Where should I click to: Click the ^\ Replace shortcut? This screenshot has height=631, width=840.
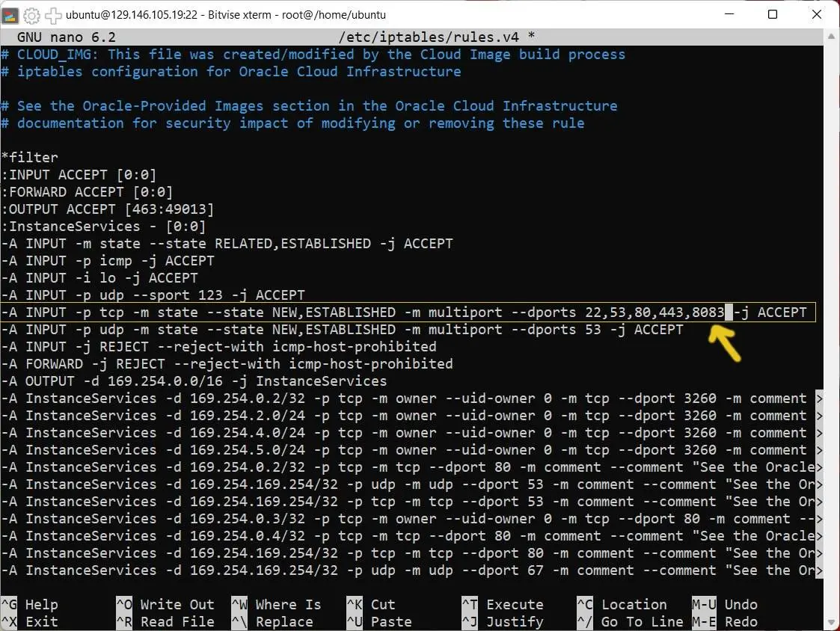click(272, 622)
